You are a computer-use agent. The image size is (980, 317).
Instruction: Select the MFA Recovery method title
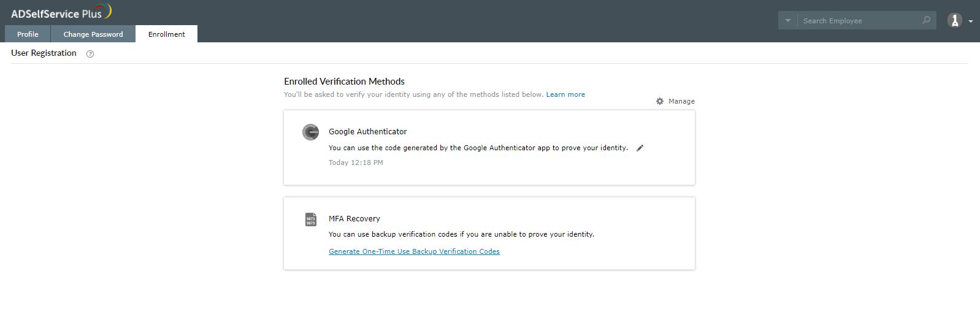[x=354, y=218]
